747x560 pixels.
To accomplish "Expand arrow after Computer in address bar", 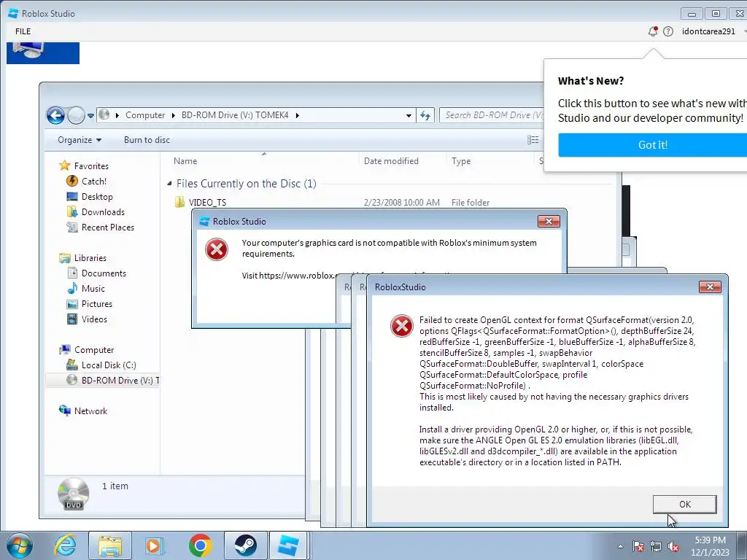I will 173,115.
